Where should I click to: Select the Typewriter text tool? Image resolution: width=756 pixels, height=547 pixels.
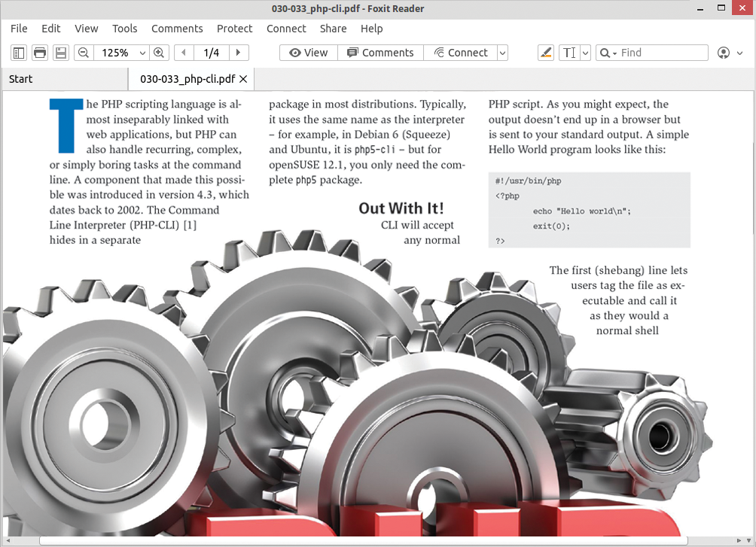[569, 53]
